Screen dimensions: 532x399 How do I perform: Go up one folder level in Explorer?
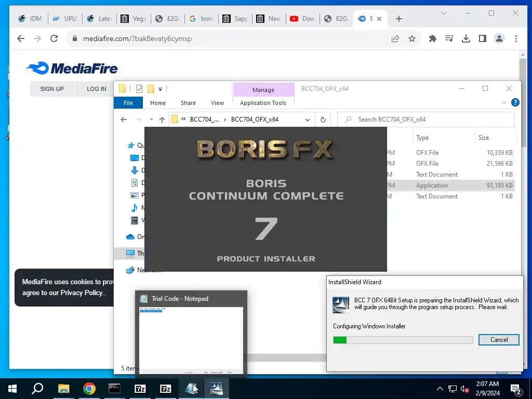point(162,119)
